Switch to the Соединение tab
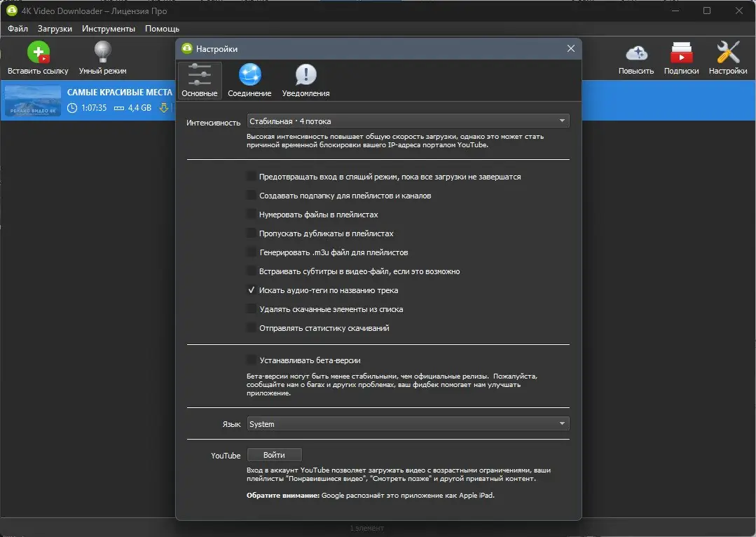The image size is (756, 537). (249, 80)
